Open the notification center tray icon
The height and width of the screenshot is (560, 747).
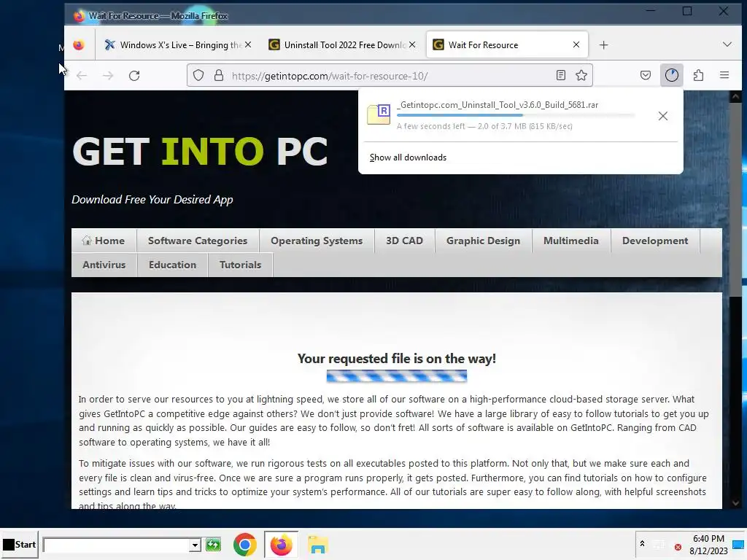pos(739,544)
